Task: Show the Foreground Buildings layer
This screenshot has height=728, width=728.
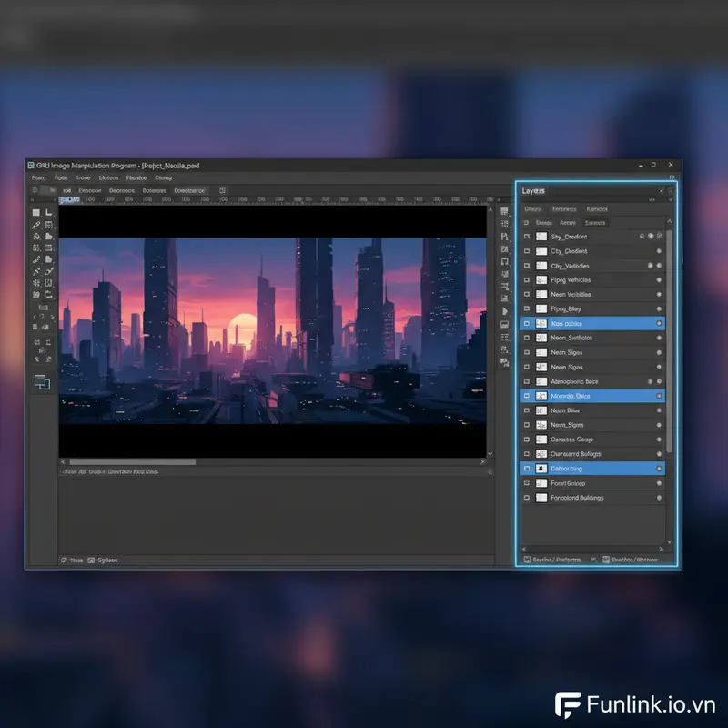Action: point(526,497)
